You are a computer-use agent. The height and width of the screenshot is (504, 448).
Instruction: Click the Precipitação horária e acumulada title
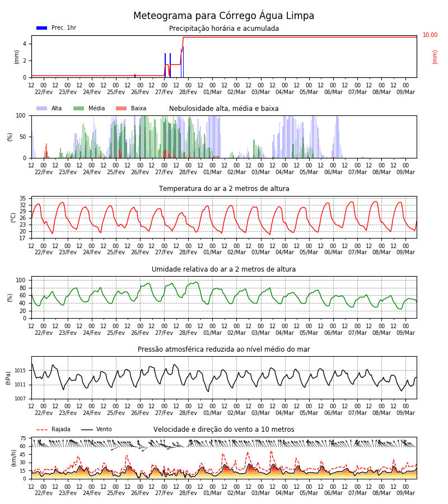tap(224, 29)
